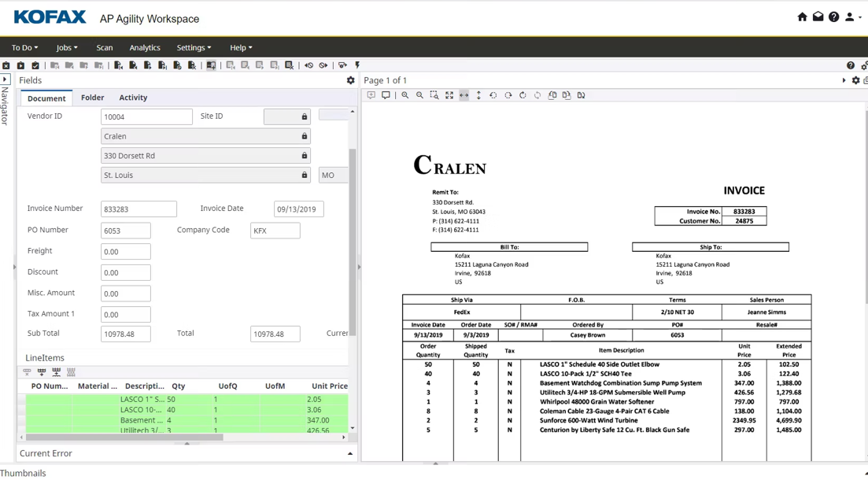Click the Home icon in header
This screenshot has width=868, height=480.
click(x=802, y=17)
